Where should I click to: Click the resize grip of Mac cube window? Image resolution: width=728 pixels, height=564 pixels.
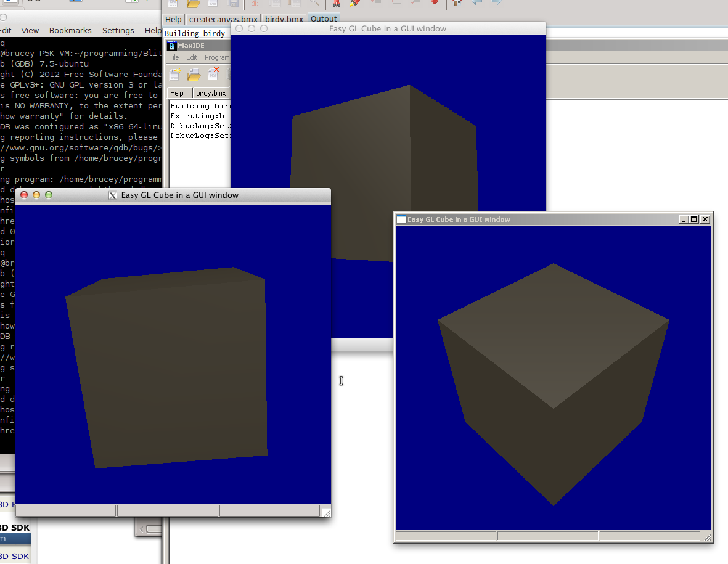(326, 512)
